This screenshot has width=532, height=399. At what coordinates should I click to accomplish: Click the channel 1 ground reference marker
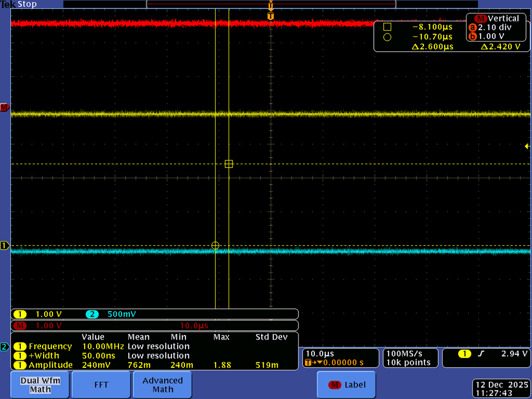[x=4, y=245]
